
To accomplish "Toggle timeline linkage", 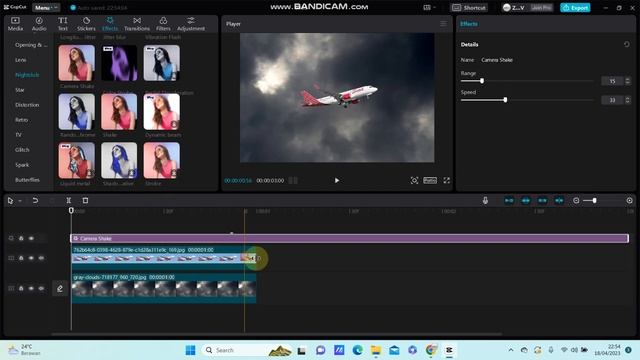I will click(x=542, y=200).
